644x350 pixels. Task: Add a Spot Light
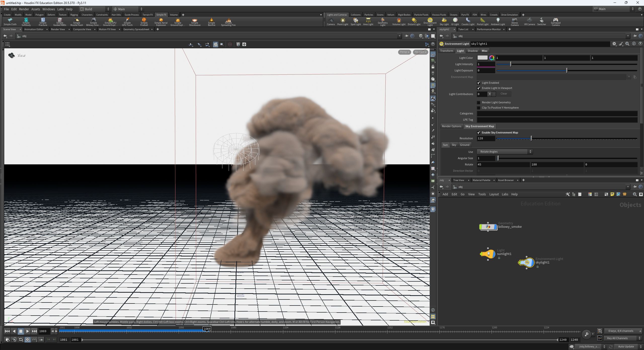355,22
